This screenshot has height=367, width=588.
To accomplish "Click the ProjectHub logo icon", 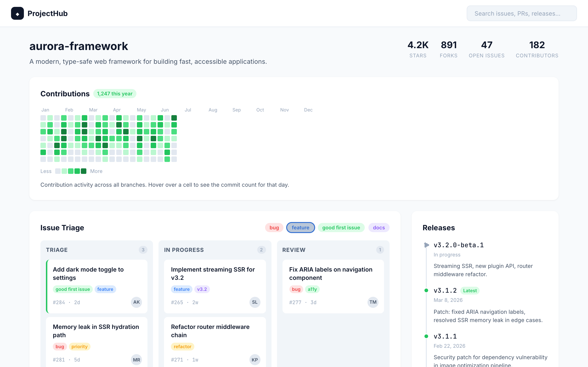I will [x=17, y=13].
